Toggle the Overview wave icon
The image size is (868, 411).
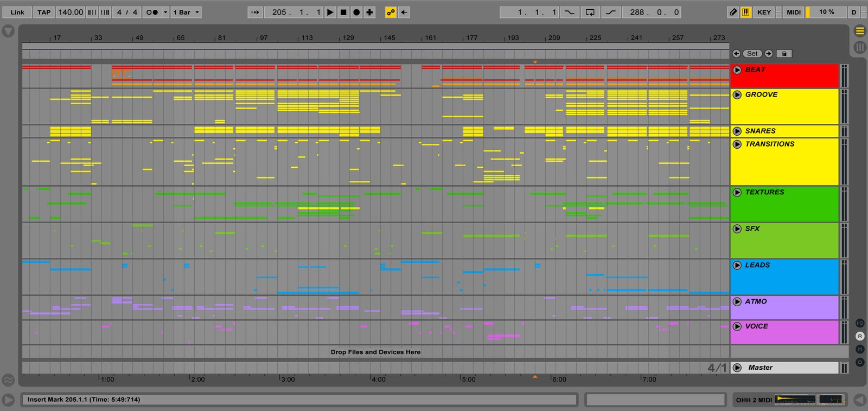pos(8,380)
